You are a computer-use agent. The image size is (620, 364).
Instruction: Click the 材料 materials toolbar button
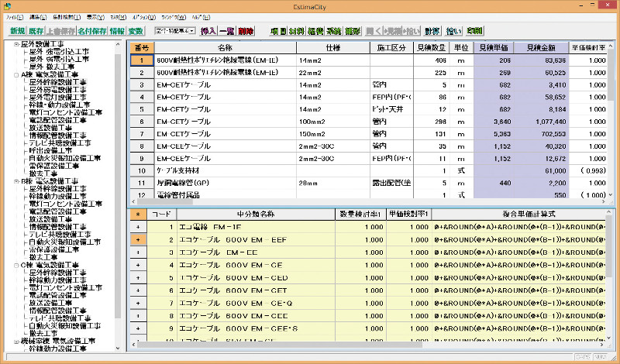[297, 31]
